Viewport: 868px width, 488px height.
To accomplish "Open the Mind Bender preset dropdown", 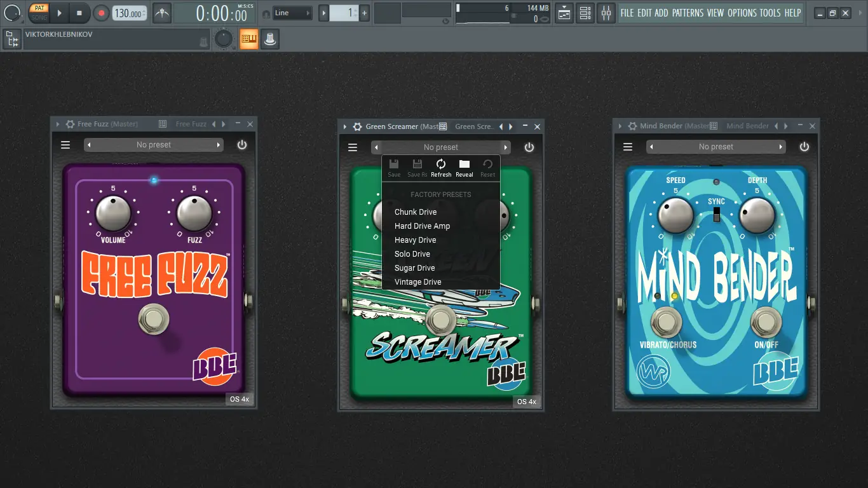I will point(716,147).
